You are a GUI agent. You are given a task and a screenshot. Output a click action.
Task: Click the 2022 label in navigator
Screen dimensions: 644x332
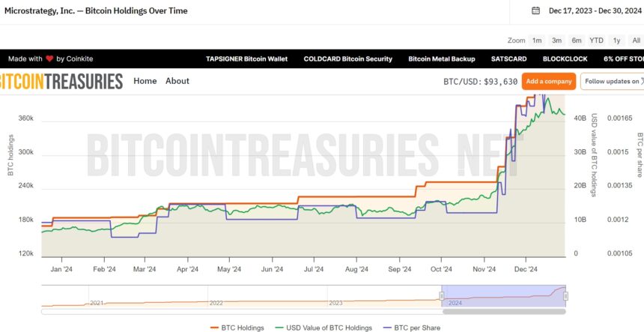click(x=216, y=304)
